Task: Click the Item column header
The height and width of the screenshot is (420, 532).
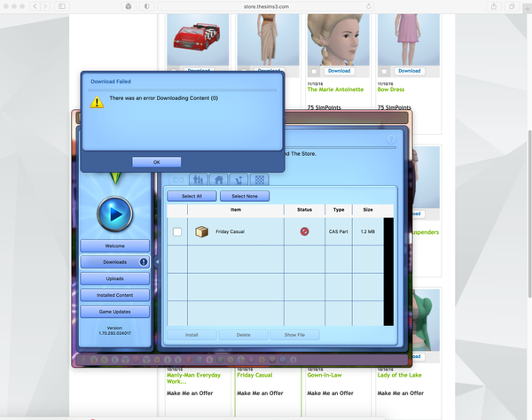Action: [x=236, y=210]
